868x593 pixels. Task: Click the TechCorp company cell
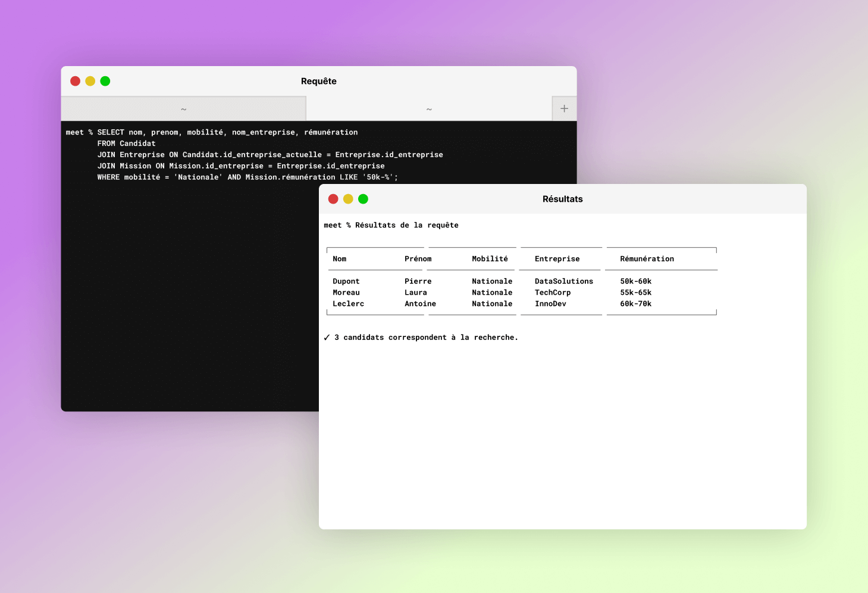click(x=552, y=293)
